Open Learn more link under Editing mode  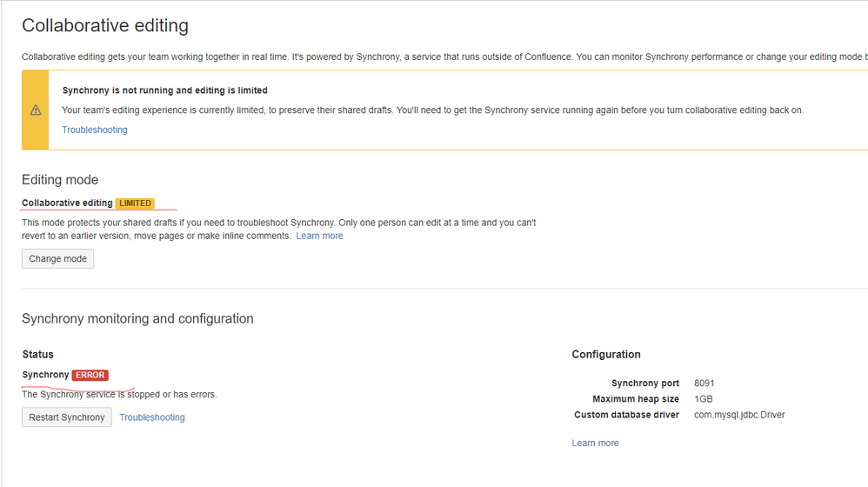click(x=319, y=236)
